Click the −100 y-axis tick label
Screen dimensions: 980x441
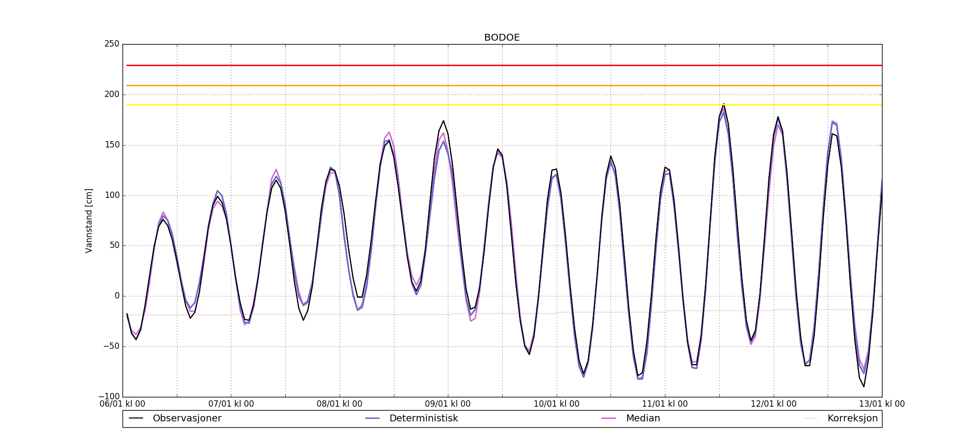pos(108,396)
